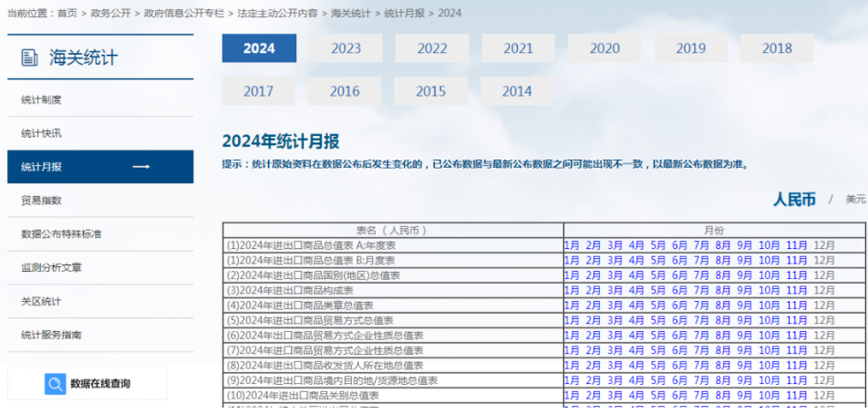Select the 2024 year tab
The width and height of the screenshot is (868, 414).
[x=259, y=48]
